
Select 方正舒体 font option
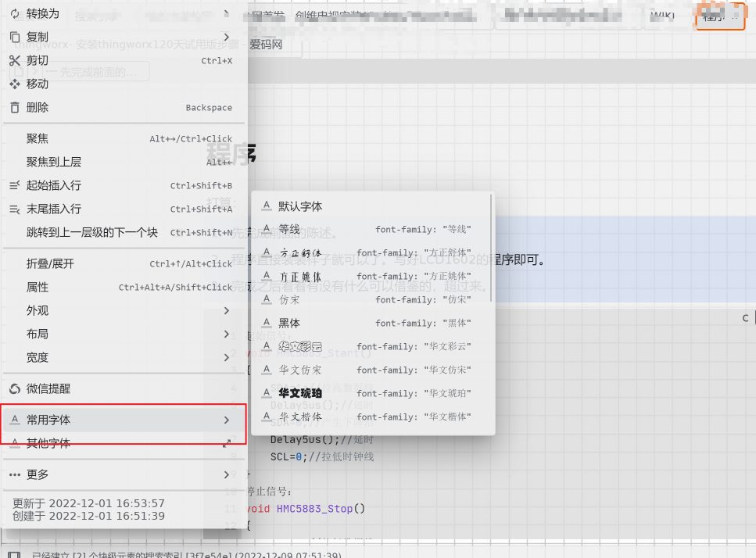(x=371, y=253)
